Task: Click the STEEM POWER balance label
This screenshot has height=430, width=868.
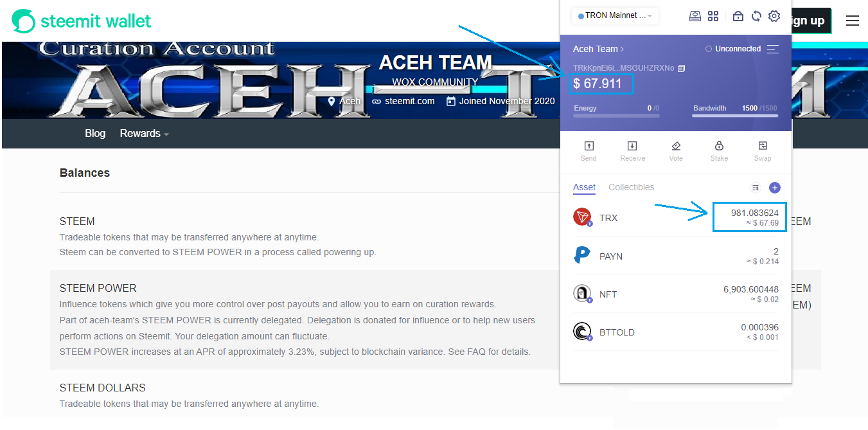Action: (x=98, y=288)
